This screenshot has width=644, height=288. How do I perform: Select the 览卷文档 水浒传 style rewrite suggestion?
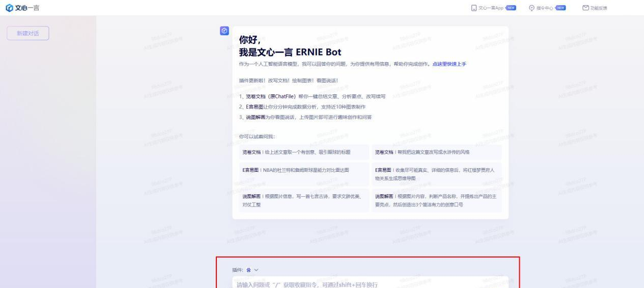click(436, 152)
